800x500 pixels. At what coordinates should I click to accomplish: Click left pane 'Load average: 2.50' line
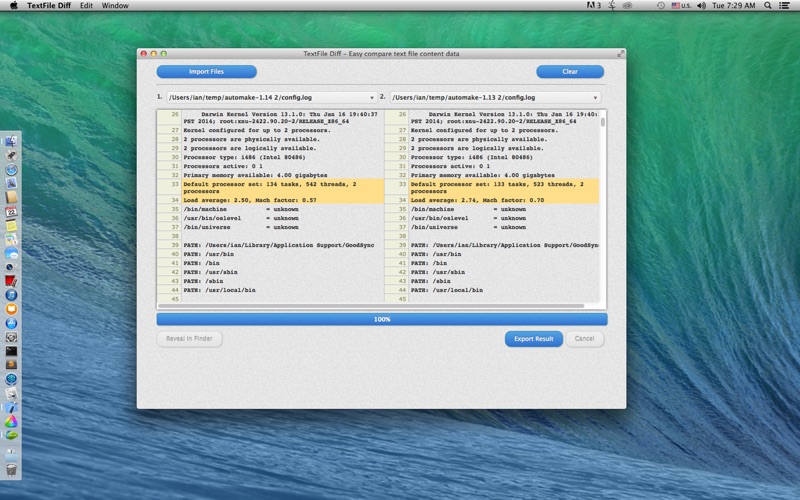tap(250, 200)
